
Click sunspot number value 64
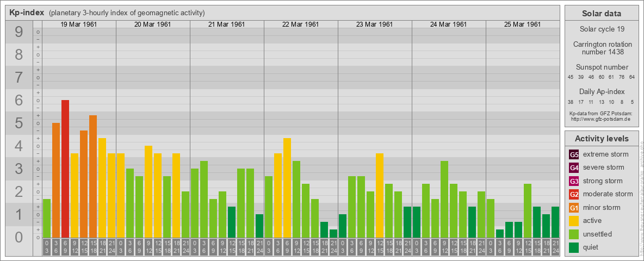click(x=632, y=77)
